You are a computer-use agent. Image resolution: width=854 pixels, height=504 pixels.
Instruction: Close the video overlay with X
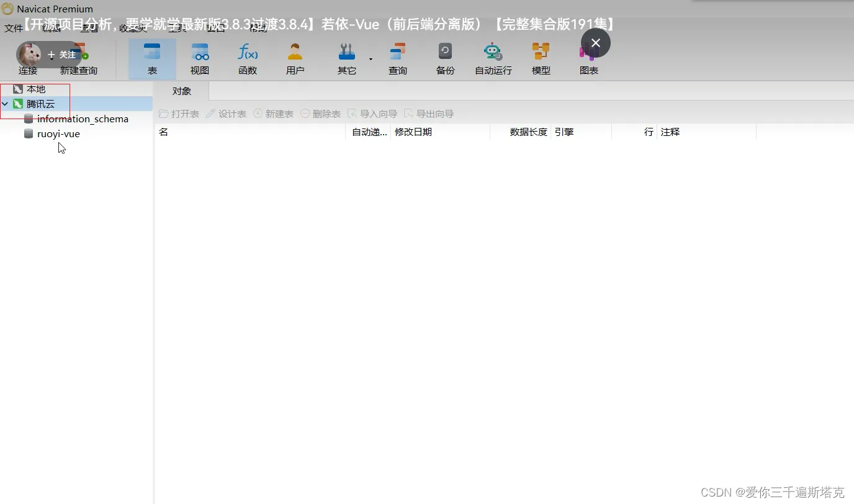[x=596, y=43]
